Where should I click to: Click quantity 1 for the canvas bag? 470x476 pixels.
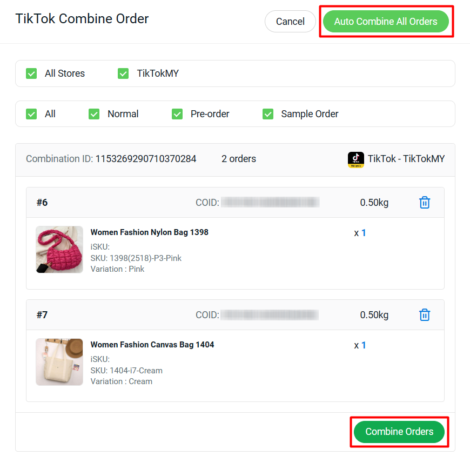click(x=364, y=345)
